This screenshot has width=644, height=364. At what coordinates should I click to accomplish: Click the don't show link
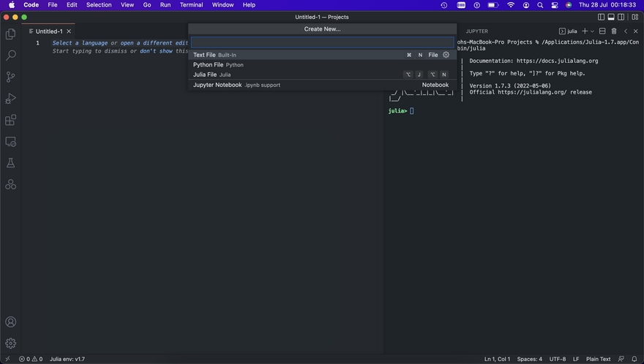(x=156, y=51)
